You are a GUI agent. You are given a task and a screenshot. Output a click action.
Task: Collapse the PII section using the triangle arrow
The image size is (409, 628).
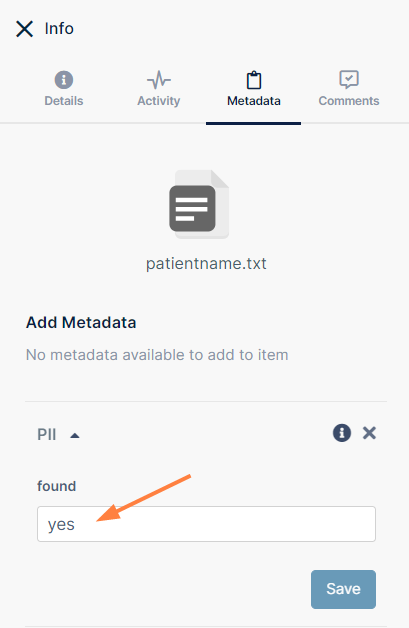75,436
